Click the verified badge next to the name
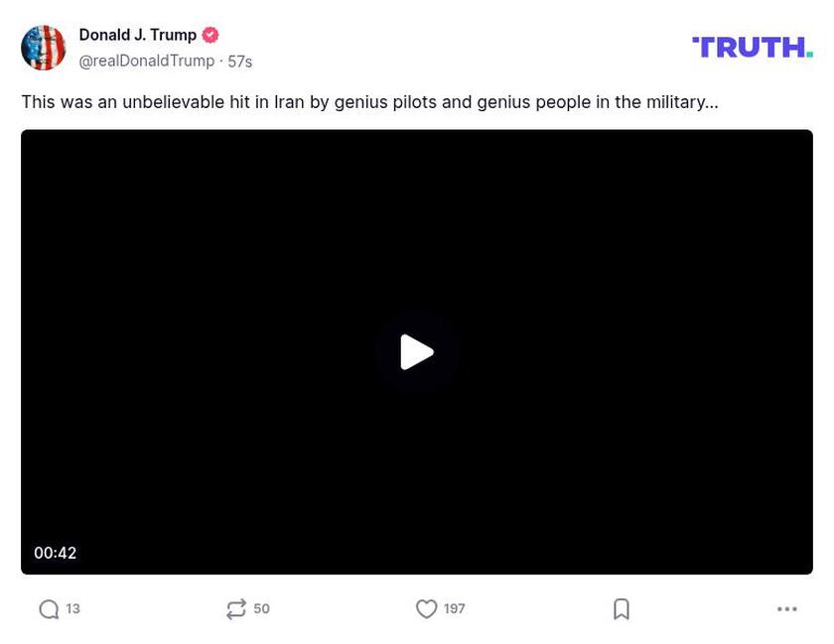The image size is (834, 644). point(209,34)
